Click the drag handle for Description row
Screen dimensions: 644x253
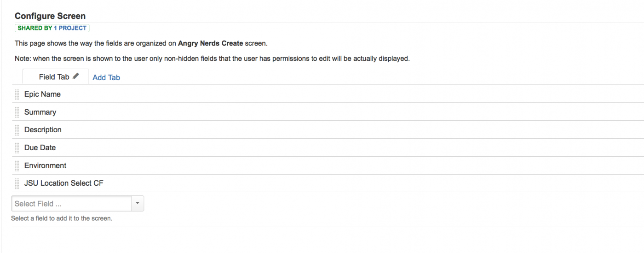click(x=17, y=130)
